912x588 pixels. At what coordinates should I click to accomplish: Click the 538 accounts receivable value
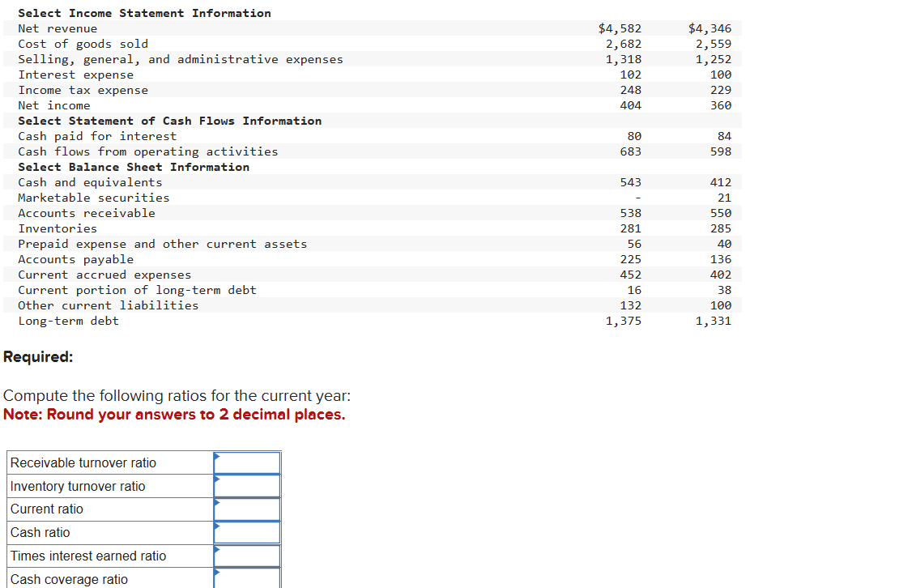pos(630,214)
